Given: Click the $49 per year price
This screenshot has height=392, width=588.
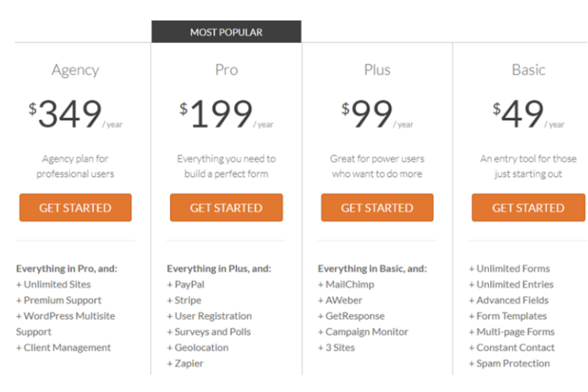Looking at the screenshot, I should [528, 113].
